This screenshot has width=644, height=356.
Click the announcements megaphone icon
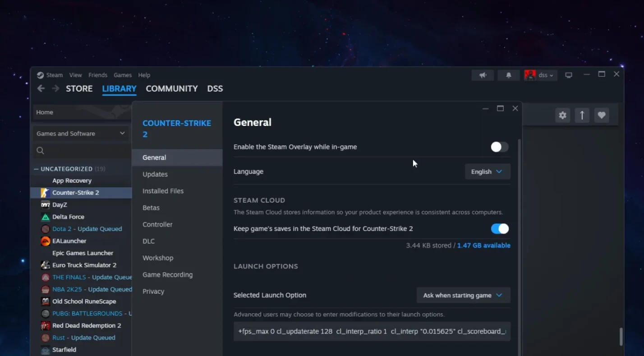click(x=483, y=75)
